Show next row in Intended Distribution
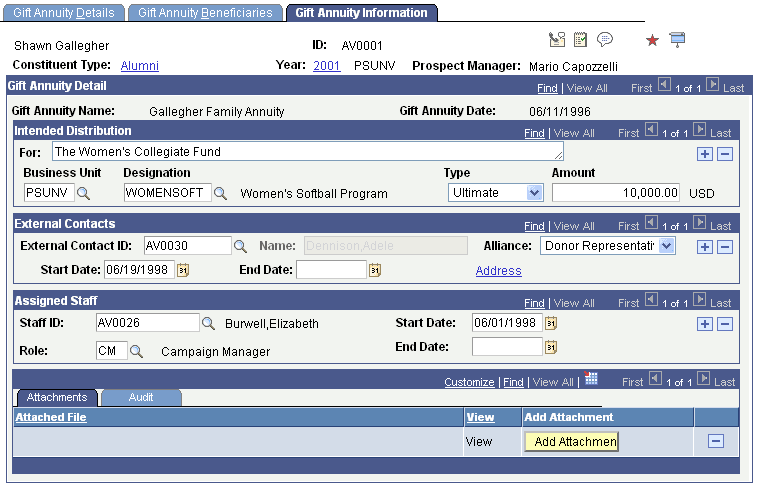This screenshot has width=757, height=487. (699, 129)
